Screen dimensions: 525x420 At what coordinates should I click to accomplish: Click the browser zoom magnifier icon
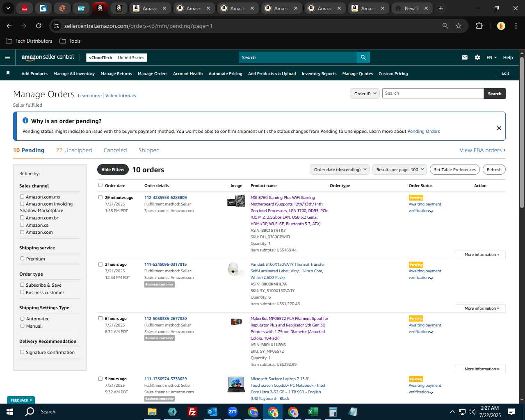tap(445, 26)
